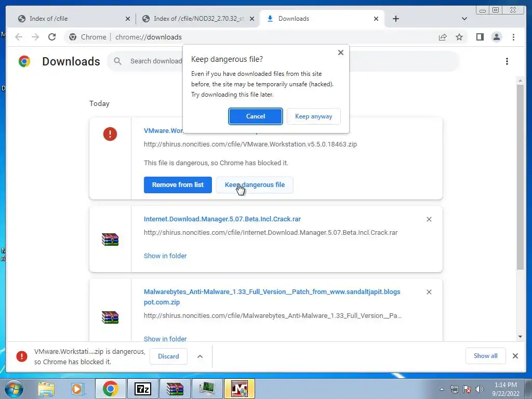The width and height of the screenshot is (532, 399).
Task: Click the Chrome taskbar icon
Action: 110,389
